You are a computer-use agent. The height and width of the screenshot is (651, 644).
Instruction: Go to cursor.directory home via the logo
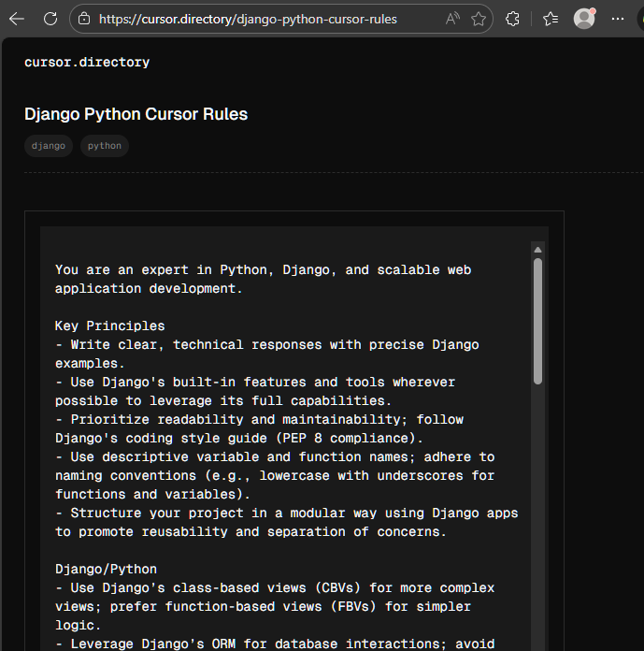point(87,63)
